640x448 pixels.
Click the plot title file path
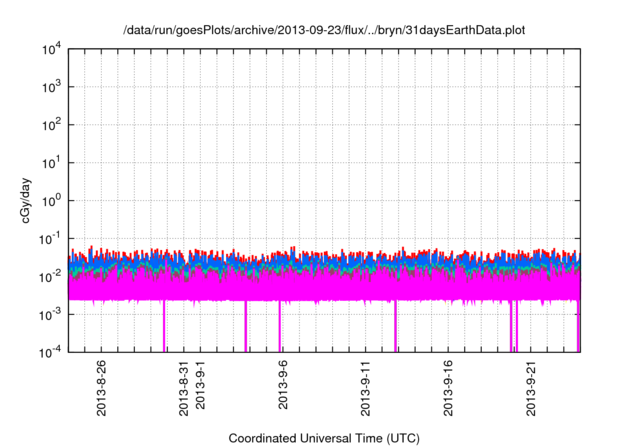tap(323, 31)
